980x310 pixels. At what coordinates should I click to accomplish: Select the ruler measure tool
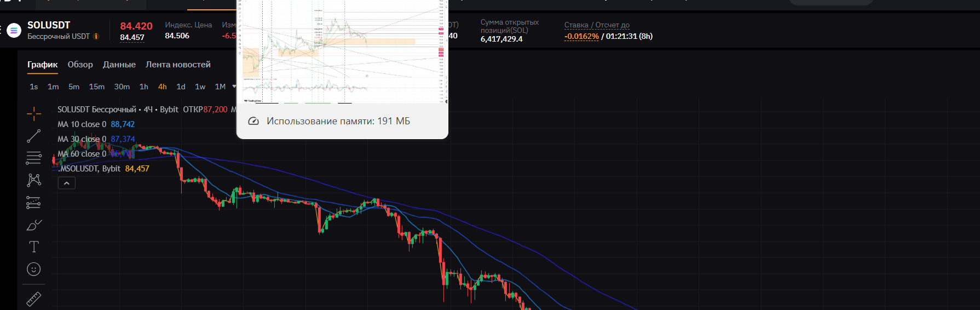pyautogui.click(x=34, y=299)
